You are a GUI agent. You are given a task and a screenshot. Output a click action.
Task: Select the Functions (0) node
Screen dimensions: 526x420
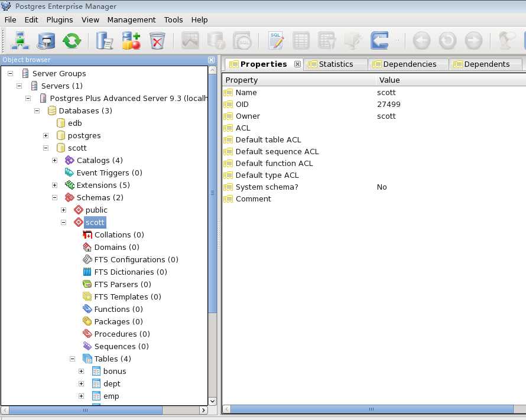click(x=118, y=309)
